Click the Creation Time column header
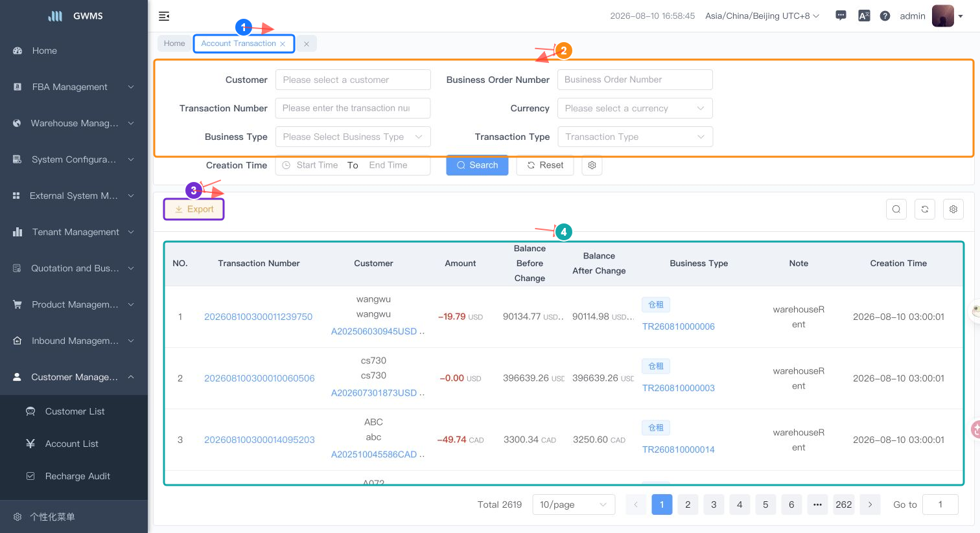Screen dimensions: 980x533 [898, 264]
